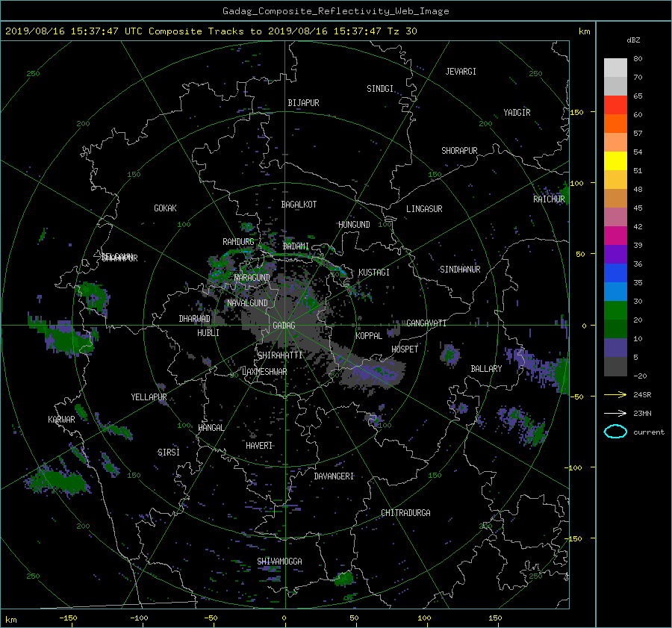The height and width of the screenshot is (628, 672).
Task: Click the SHORAPUR city label
Action: (459, 151)
